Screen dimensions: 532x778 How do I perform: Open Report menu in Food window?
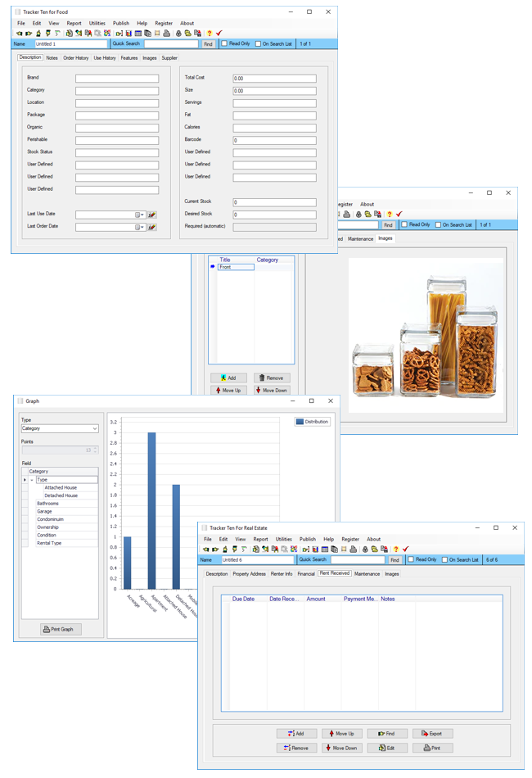[x=74, y=23]
